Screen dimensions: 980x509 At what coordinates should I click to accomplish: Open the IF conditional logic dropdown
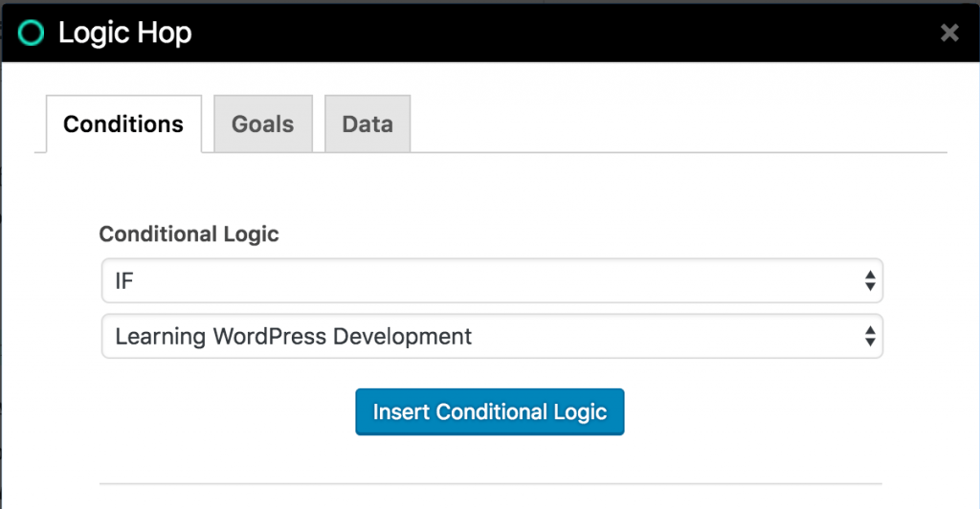coord(492,281)
